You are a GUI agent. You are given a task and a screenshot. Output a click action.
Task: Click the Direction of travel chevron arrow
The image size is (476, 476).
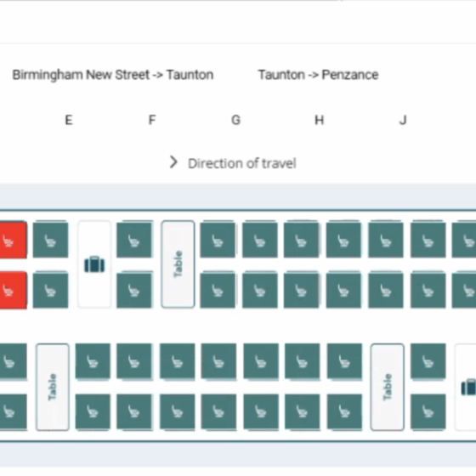(x=173, y=162)
